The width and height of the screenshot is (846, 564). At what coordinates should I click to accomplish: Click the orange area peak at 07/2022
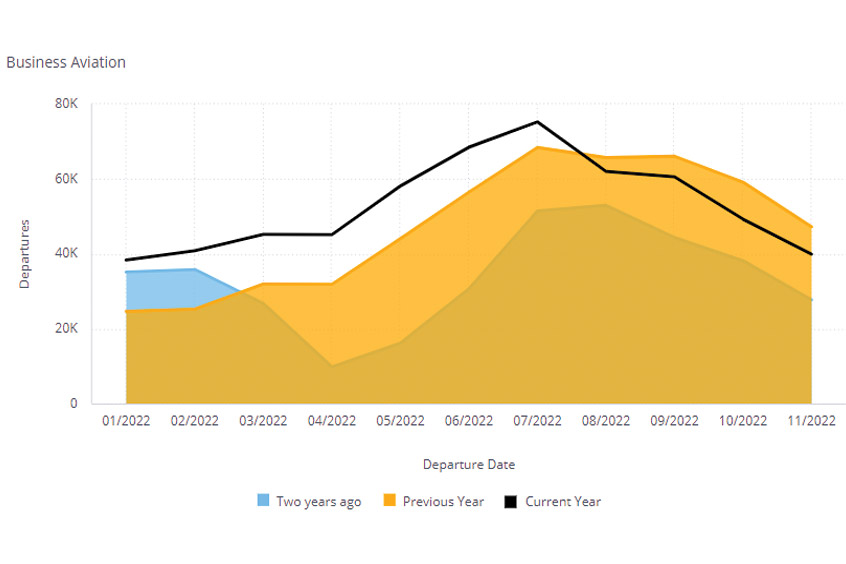point(537,148)
